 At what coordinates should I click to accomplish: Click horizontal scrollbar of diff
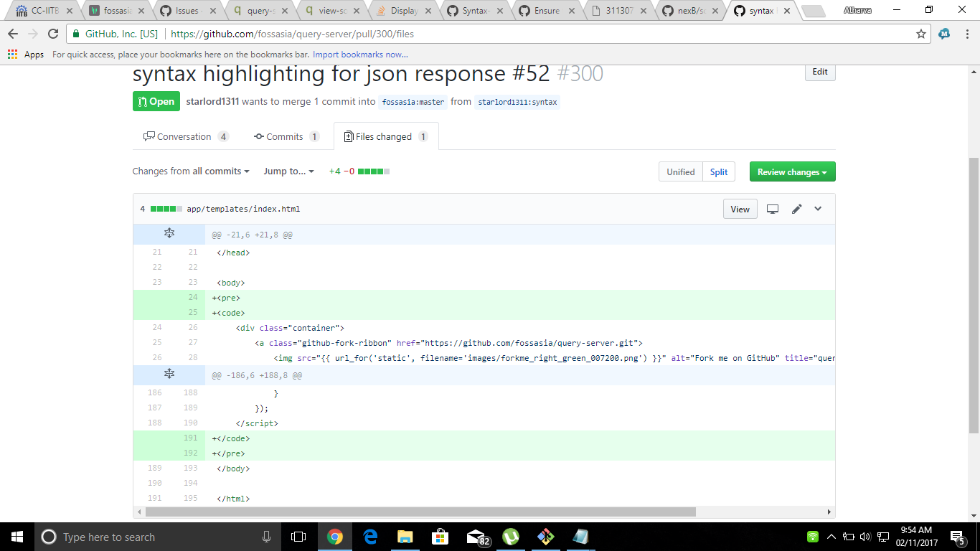coord(420,512)
